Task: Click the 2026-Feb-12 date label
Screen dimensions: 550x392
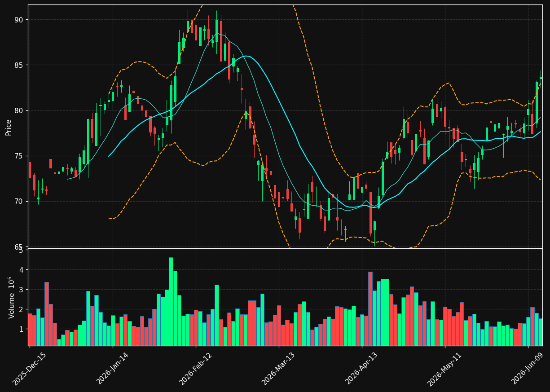Action: tap(196, 369)
